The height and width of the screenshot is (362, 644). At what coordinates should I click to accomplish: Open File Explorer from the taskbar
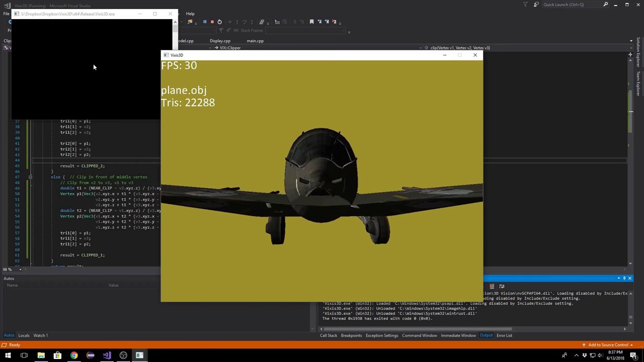(41, 355)
